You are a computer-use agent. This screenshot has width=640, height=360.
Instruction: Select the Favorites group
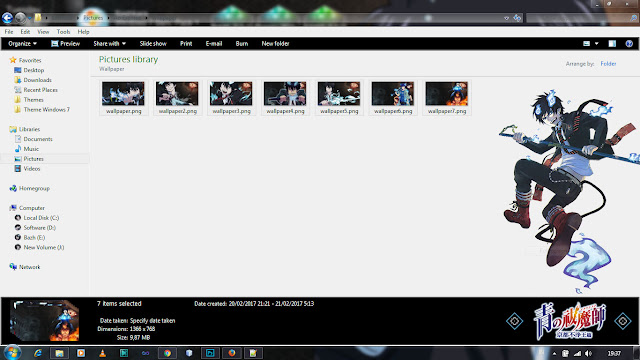click(25, 60)
